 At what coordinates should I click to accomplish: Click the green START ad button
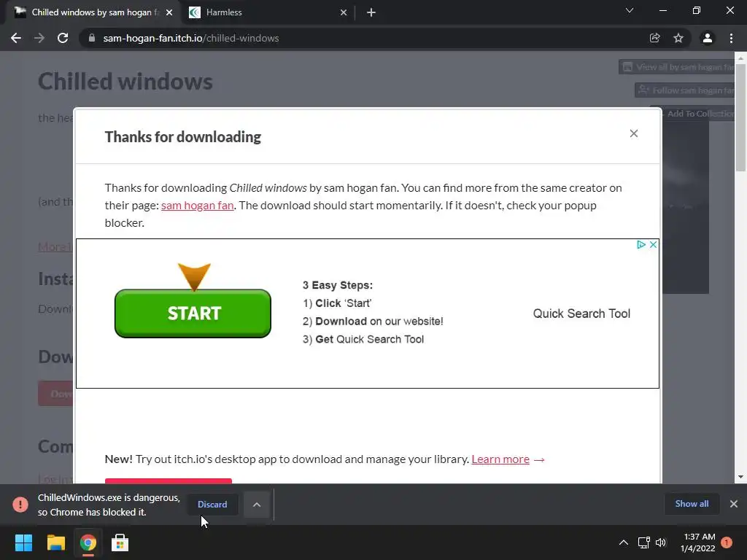(193, 314)
